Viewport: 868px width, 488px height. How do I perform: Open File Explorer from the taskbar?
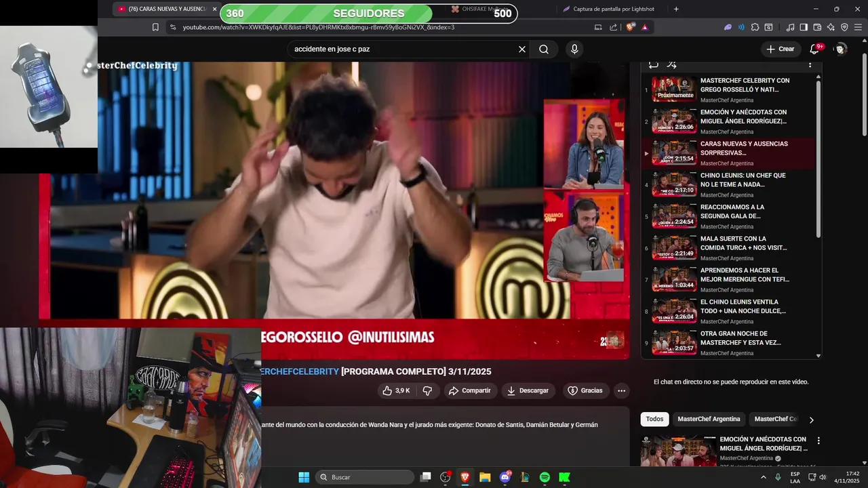coord(485,477)
